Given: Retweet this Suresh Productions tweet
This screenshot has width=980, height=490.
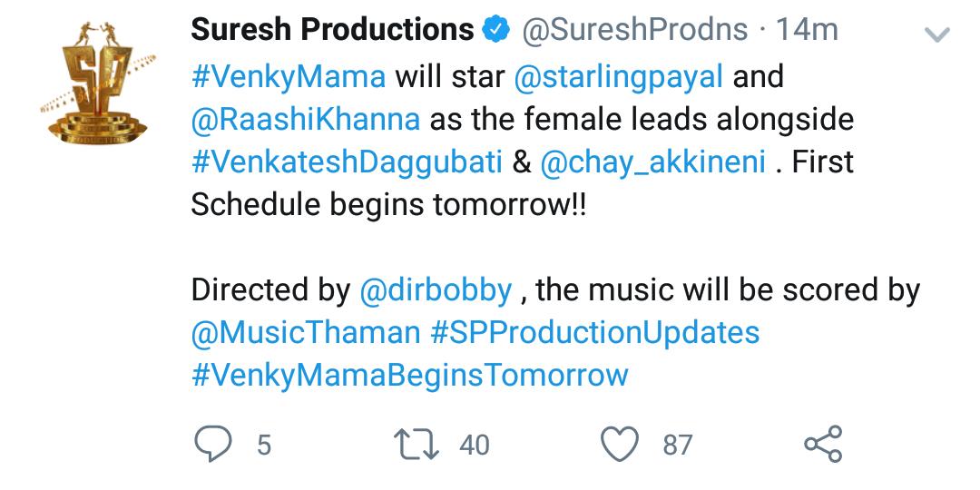Looking at the screenshot, I should tap(416, 445).
